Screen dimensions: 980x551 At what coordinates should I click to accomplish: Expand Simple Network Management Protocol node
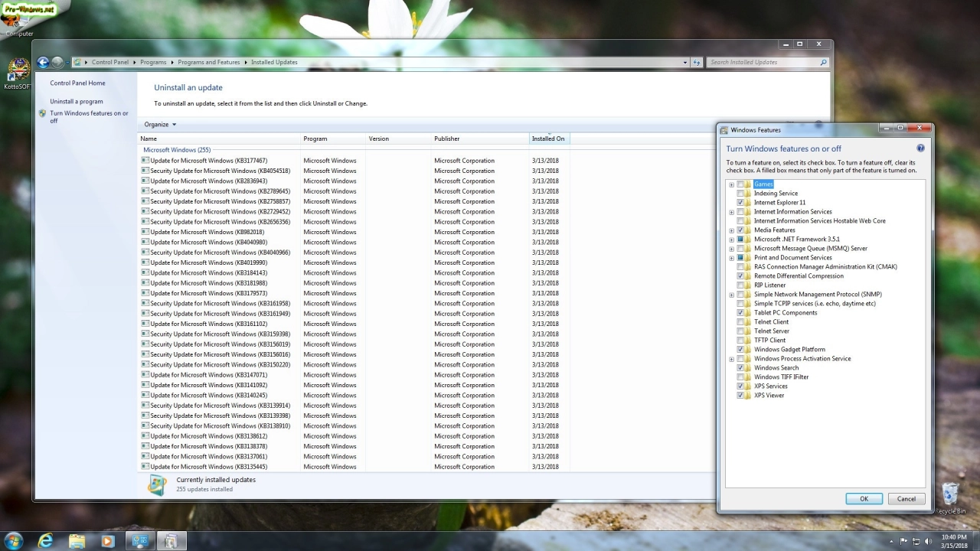[x=731, y=295]
